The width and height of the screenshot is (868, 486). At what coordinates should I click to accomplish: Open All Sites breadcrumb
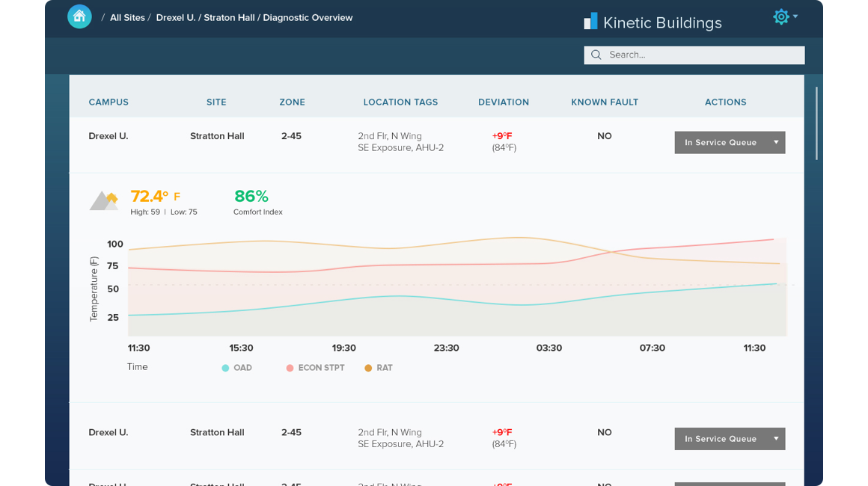click(x=127, y=18)
